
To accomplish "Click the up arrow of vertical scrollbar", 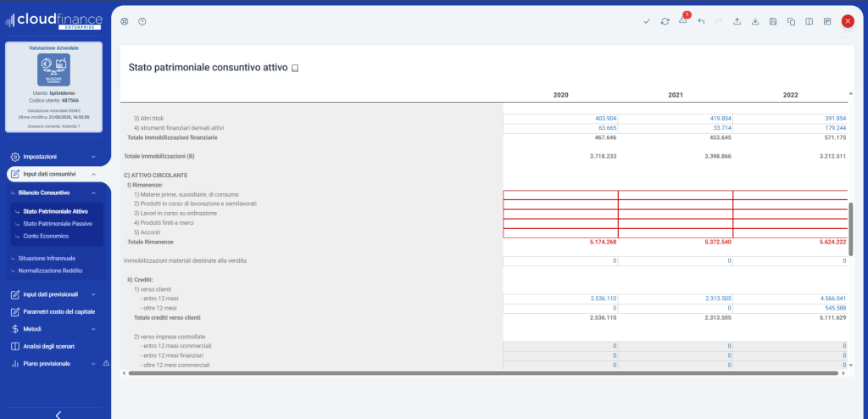I will tap(851, 93).
